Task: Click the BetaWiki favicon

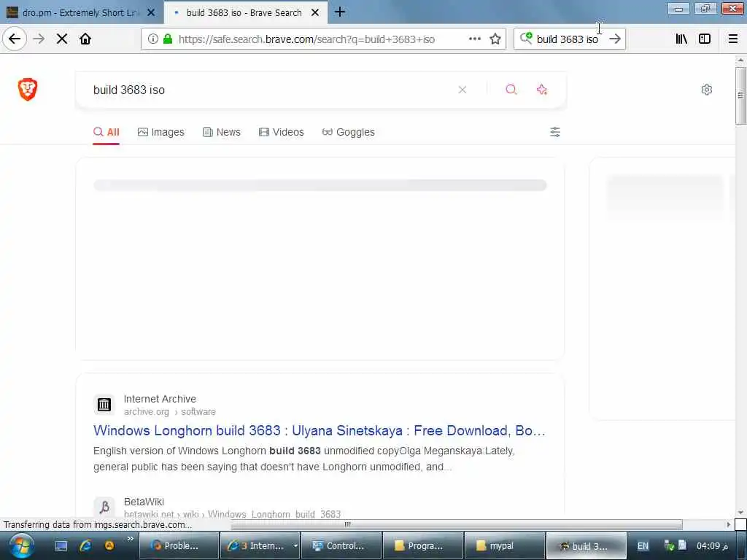Action: (x=104, y=507)
